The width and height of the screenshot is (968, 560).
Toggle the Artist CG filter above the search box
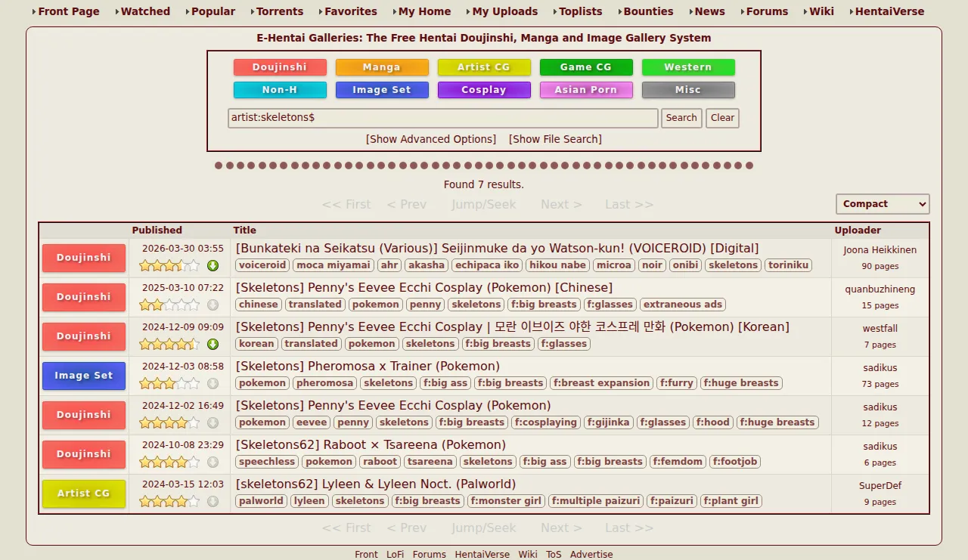(484, 67)
